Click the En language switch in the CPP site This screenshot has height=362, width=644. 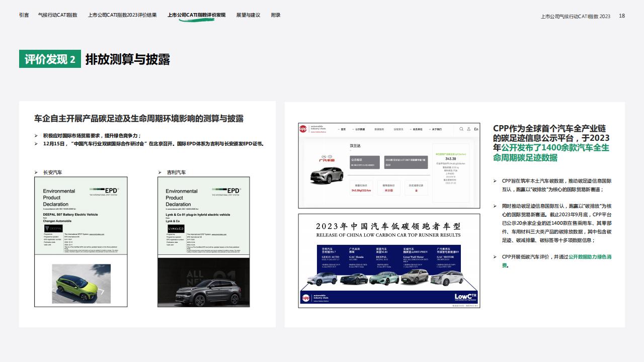click(x=476, y=129)
